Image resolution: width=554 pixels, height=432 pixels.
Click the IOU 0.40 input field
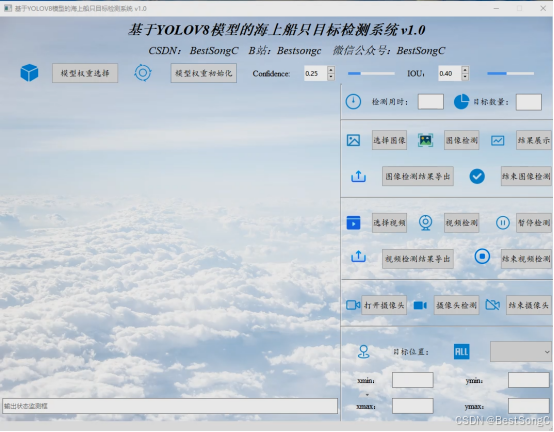click(450, 73)
